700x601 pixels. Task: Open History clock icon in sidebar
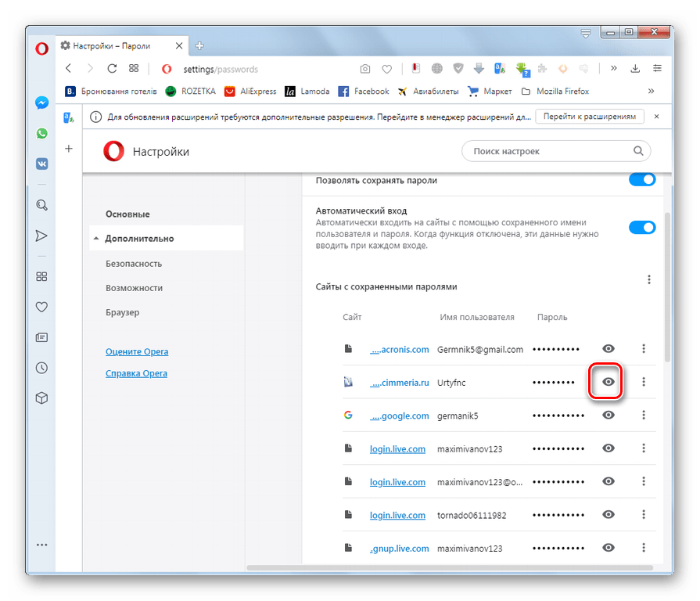click(x=41, y=368)
